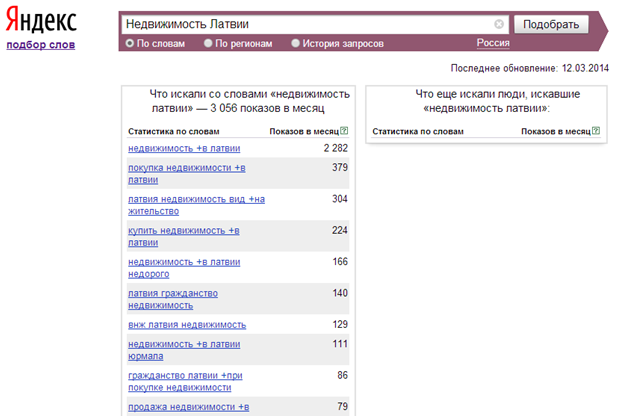Select the По регионам radio button
627x418 pixels.
pyautogui.click(x=208, y=43)
